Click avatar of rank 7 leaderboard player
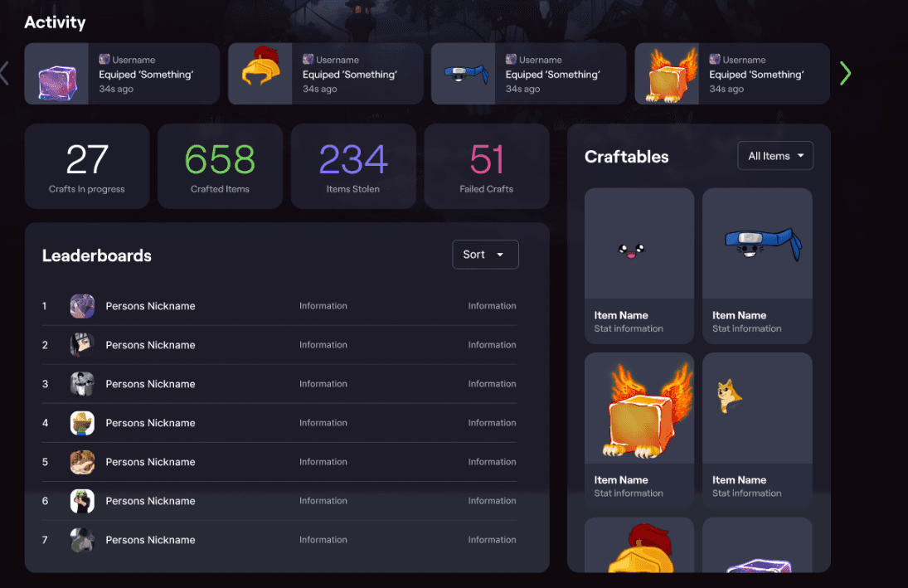Viewport: 908px width, 588px height. [x=82, y=540]
